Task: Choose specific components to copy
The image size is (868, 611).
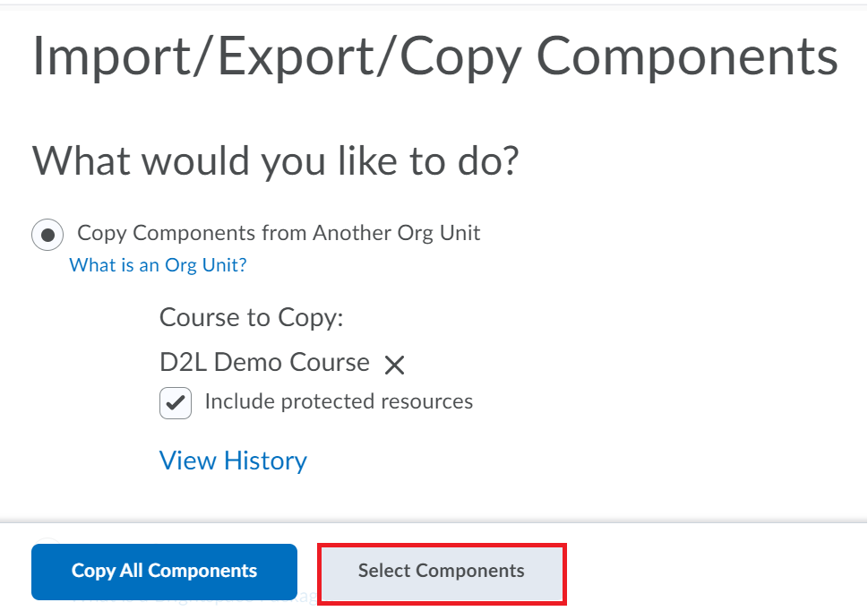Action: click(x=441, y=571)
